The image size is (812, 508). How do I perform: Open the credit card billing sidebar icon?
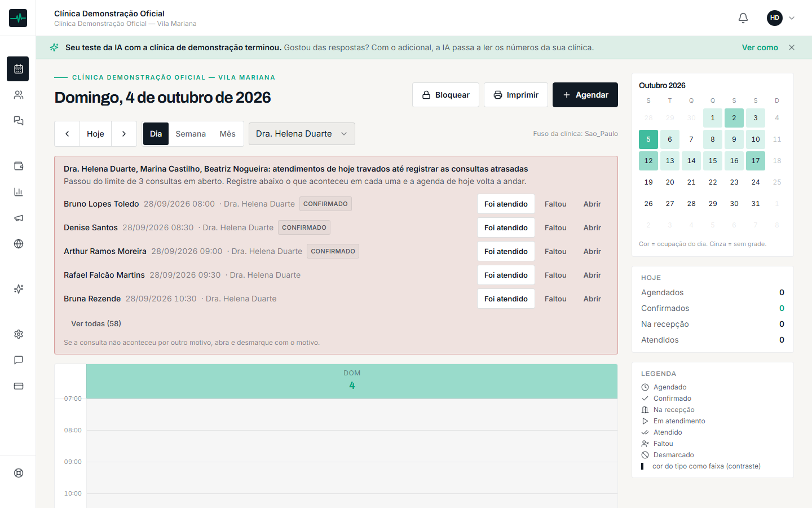19,386
